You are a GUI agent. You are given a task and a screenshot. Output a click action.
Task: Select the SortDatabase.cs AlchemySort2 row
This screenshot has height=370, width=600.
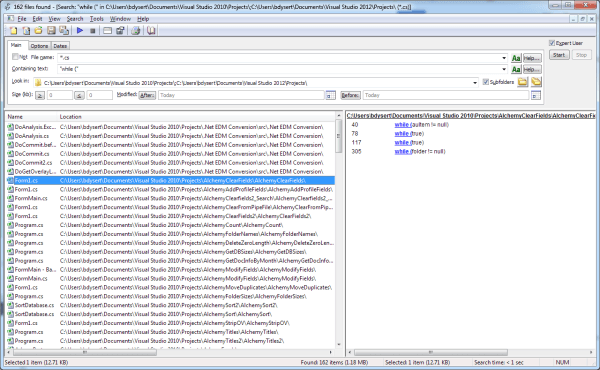coord(170,305)
